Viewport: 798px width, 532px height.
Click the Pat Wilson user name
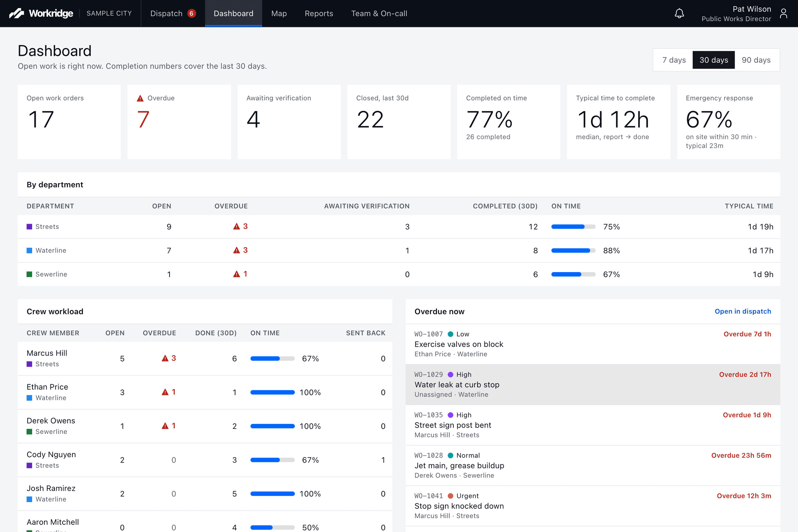(x=752, y=9)
